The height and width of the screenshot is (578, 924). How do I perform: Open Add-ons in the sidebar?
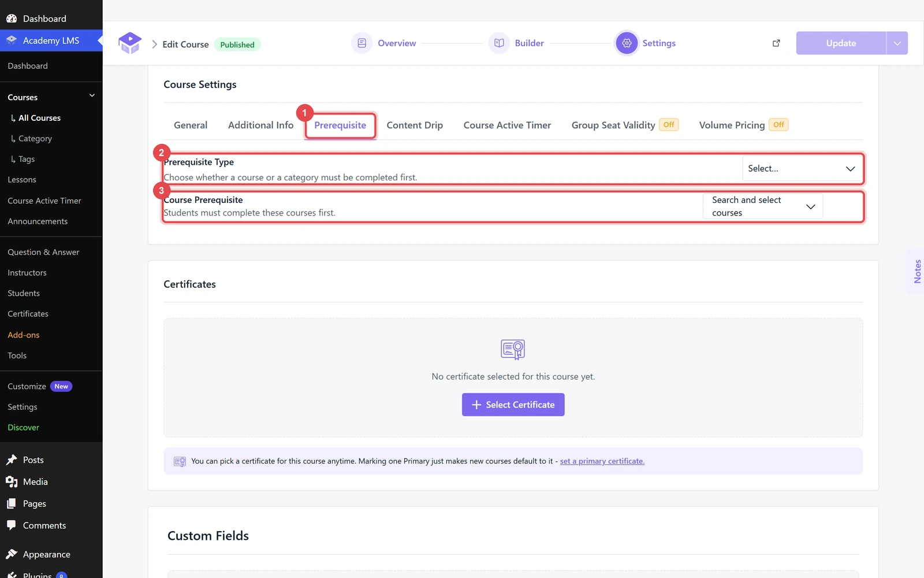click(x=24, y=335)
